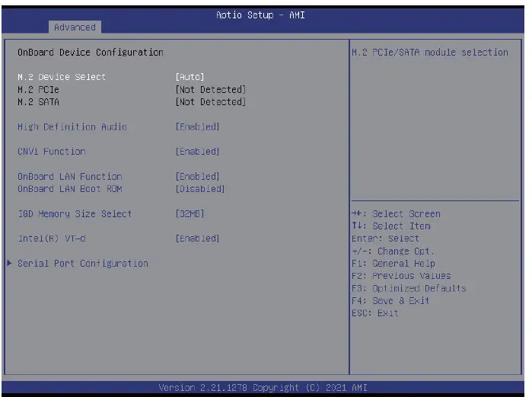Toggle High Definition Audio [Enabled] value
The image size is (532, 397).
click(x=197, y=126)
